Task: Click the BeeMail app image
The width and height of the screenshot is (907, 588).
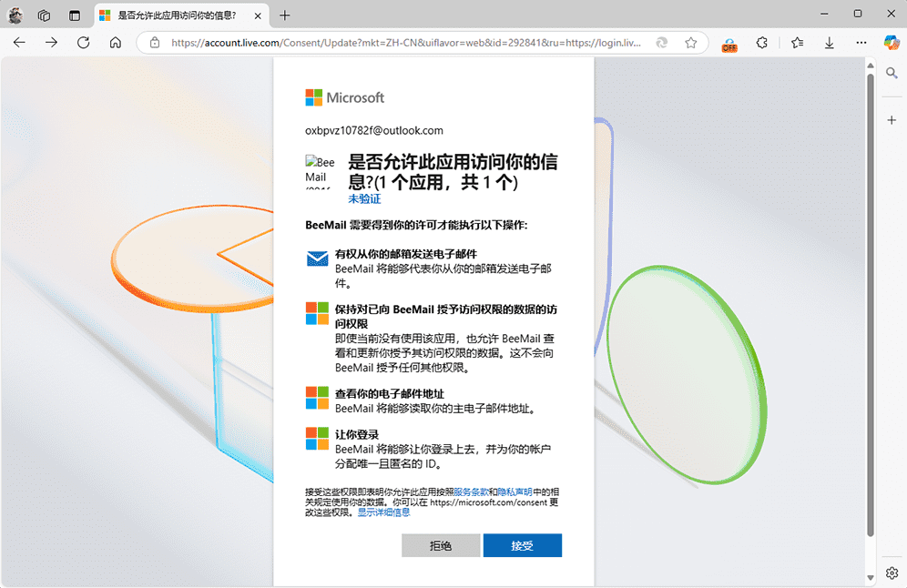Action: pyautogui.click(x=320, y=171)
